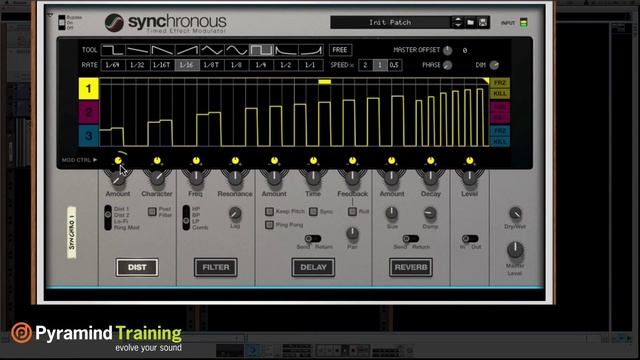Set rate to 1/64
Image resolution: width=640 pixels, height=360 pixels.
[113, 65]
